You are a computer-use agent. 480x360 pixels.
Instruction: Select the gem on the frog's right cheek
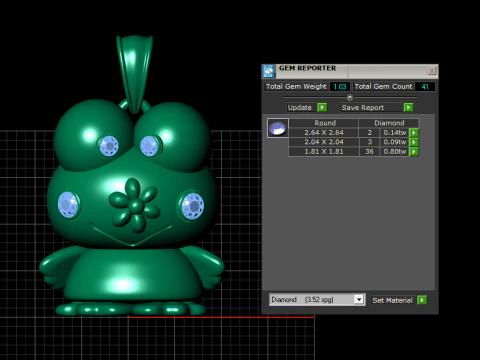193,205
